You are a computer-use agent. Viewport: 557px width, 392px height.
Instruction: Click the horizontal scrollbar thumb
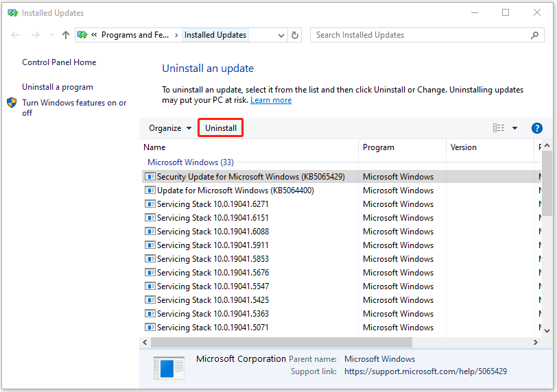[281, 343]
